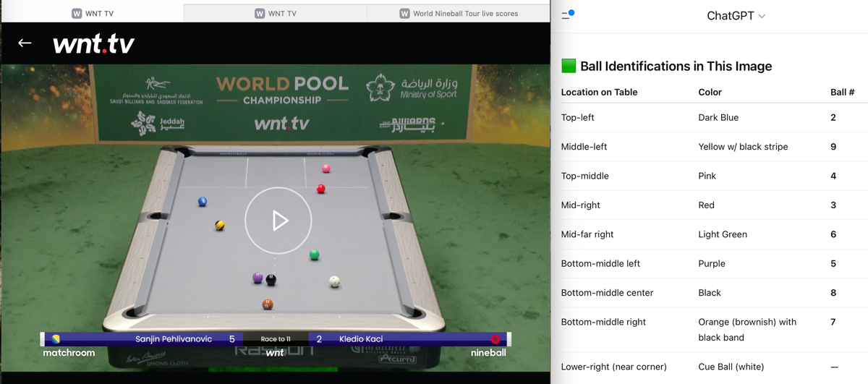Select the 'Black' color cell
Image resolution: width=868 pixels, height=384 pixels.
point(709,293)
